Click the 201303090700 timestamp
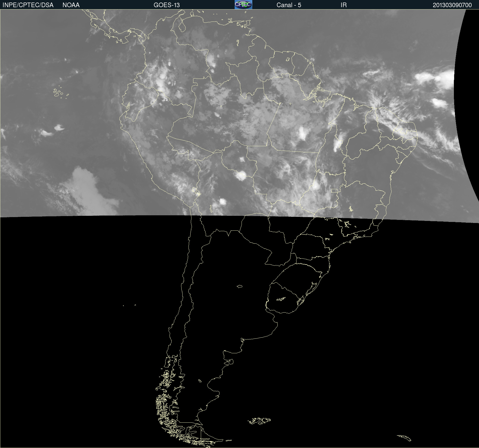Image resolution: width=479 pixels, height=448 pixels. click(x=452, y=5)
